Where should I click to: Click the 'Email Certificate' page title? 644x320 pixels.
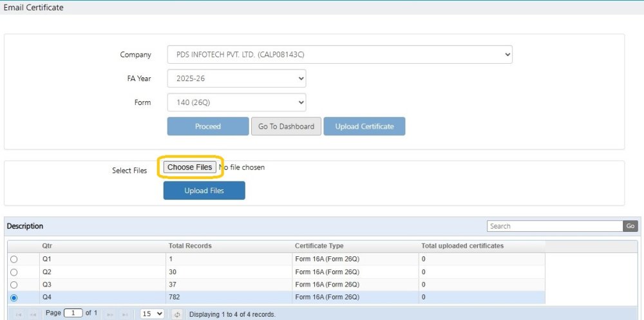pos(33,7)
